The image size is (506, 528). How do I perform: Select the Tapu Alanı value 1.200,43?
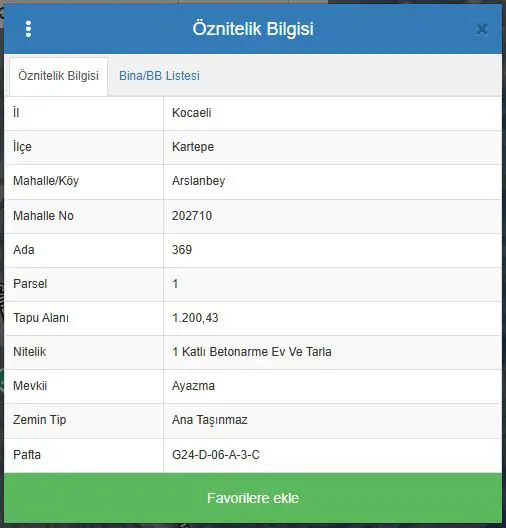(195, 318)
